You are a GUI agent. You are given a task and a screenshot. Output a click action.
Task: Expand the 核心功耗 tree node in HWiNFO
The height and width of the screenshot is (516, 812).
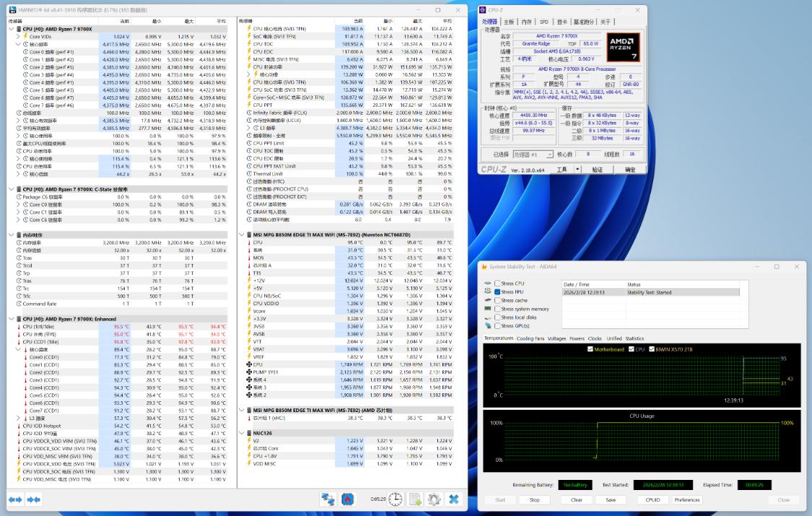coord(248,74)
